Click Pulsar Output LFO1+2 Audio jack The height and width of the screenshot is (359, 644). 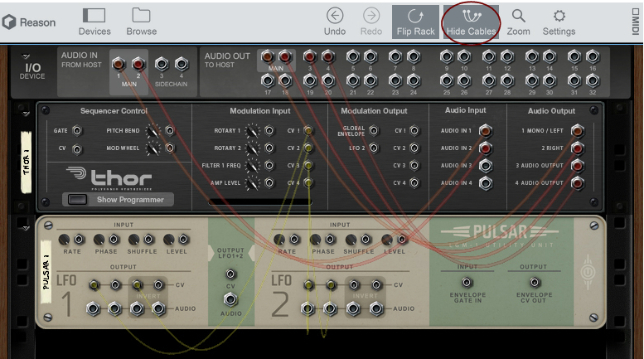pos(230,299)
